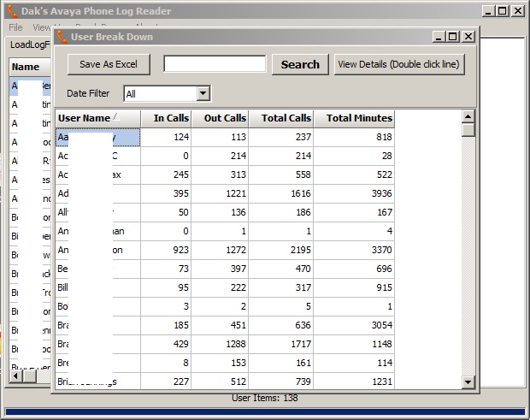Maximize the main Phone Log Reader window
Image resolution: width=530 pixels, height=420 pixels.
(503, 11)
